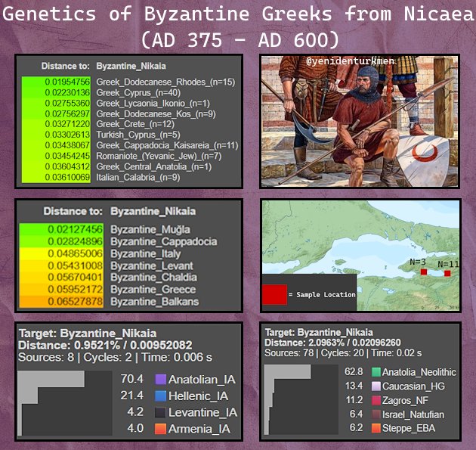The image size is (476, 450).
Task: Select the Greek_Cappadocia_Kaisareia_(n=11) row
Action: [130, 145]
